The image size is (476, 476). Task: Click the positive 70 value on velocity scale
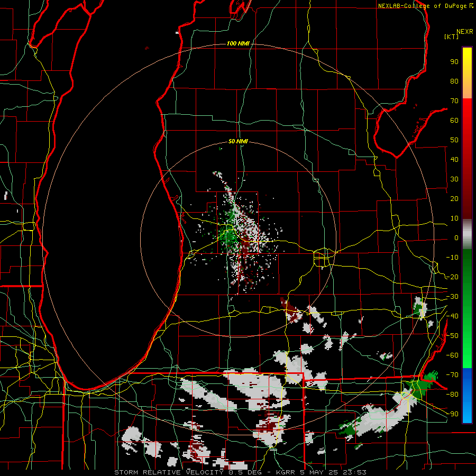(x=454, y=101)
